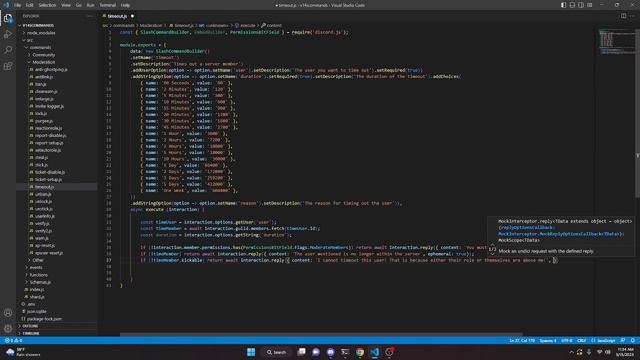Open the Windows Start button

click(x=251, y=352)
